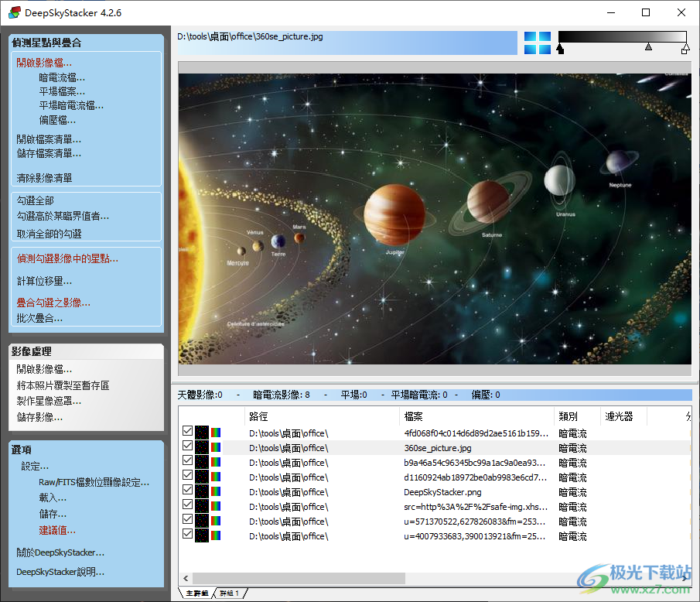Viewport: 700px width, 602px height.
Task: Click 將本照片覆製至暫存區 link
Action: click(x=63, y=385)
